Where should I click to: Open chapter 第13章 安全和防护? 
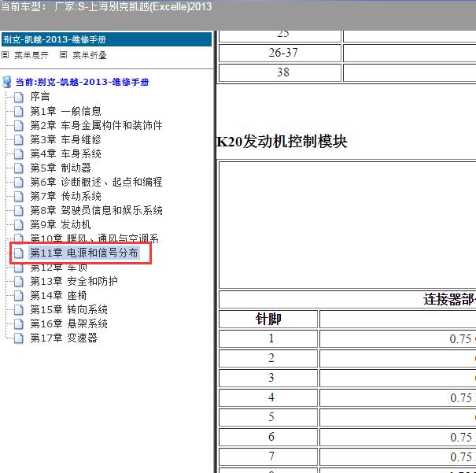pyautogui.click(x=74, y=282)
